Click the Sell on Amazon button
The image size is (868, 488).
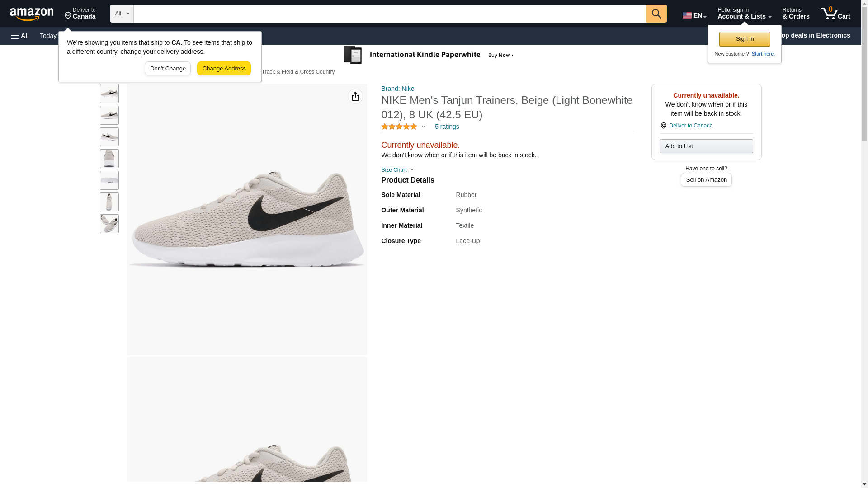pos(706,180)
